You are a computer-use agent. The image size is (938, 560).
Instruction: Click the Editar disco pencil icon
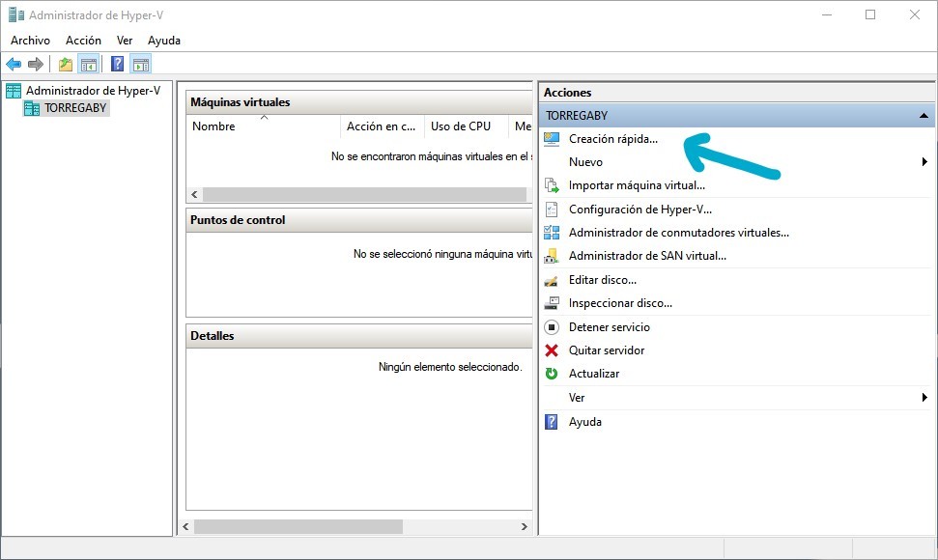(552, 280)
